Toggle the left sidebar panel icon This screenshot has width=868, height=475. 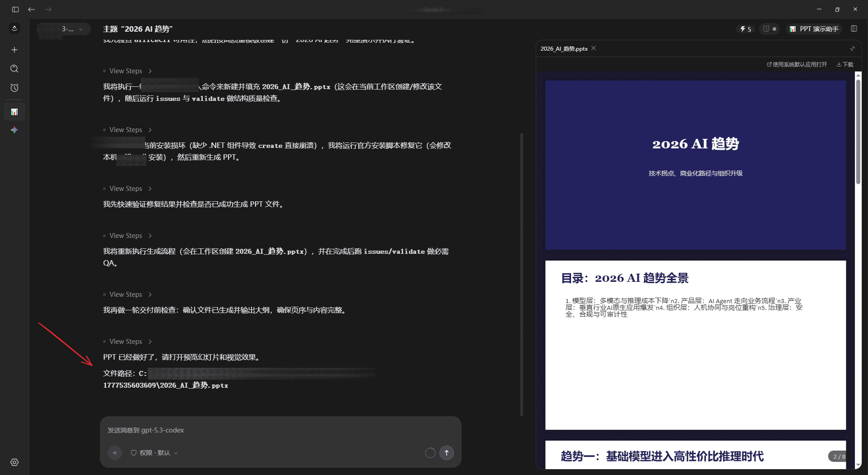tap(15, 9)
